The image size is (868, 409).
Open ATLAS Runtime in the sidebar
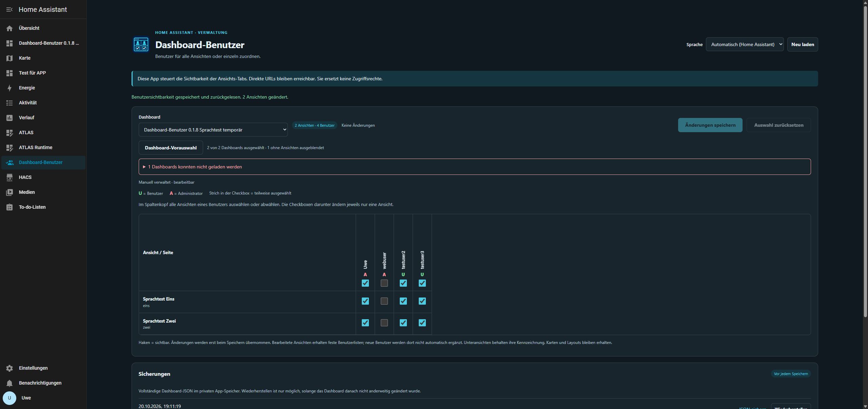(x=43, y=147)
